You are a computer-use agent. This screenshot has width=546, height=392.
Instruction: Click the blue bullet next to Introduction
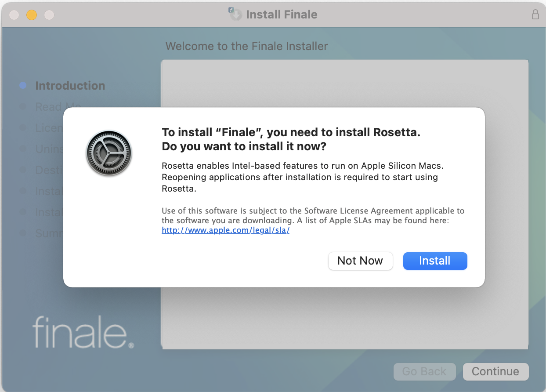pos(23,86)
